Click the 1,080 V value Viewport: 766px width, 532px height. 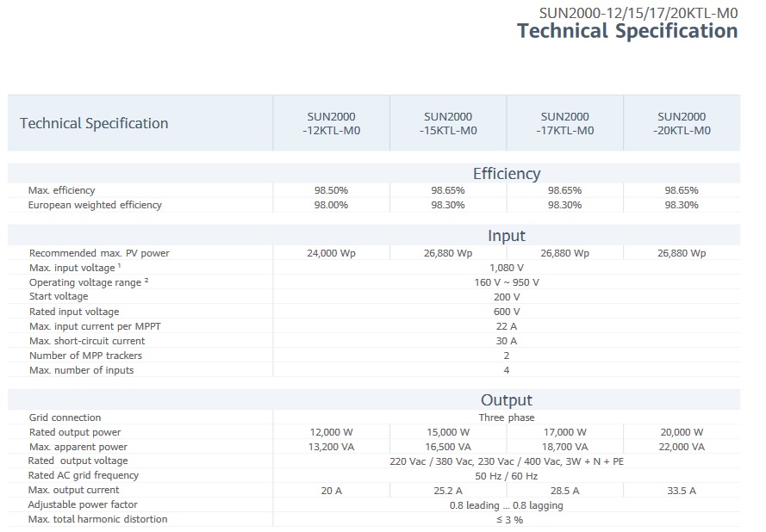pos(507,268)
